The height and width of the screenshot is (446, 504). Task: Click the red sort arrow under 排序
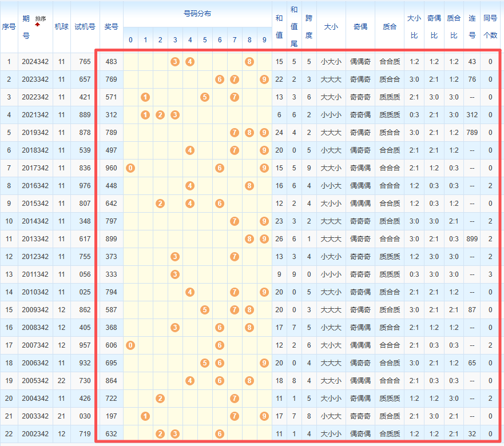(38, 25)
